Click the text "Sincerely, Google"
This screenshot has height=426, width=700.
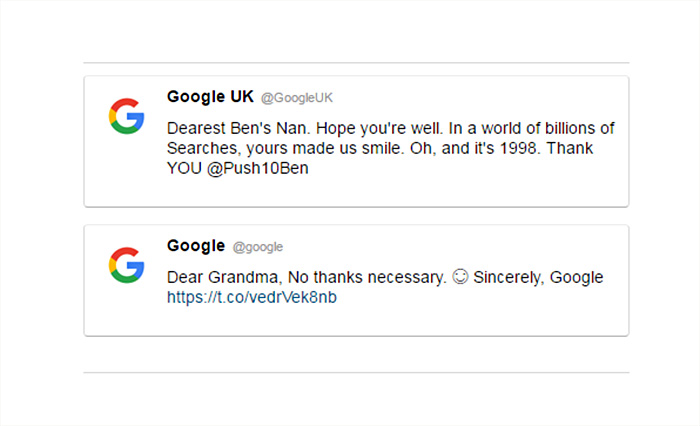pyautogui.click(x=538, y=277)
